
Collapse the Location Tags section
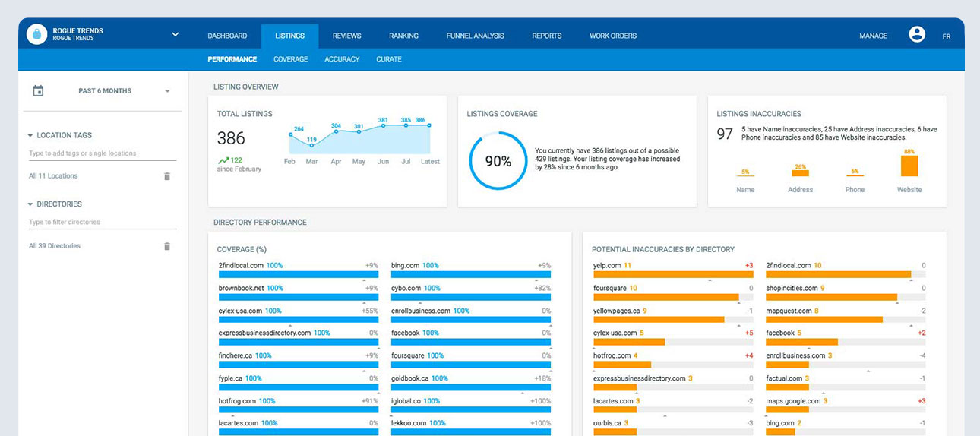tap(30, 136)
